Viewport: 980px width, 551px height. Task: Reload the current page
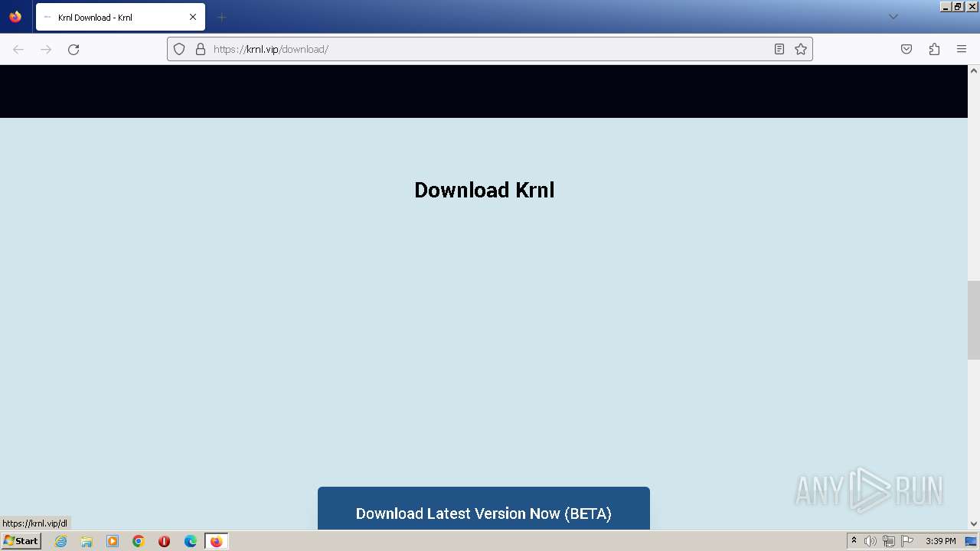pos(73,49)
